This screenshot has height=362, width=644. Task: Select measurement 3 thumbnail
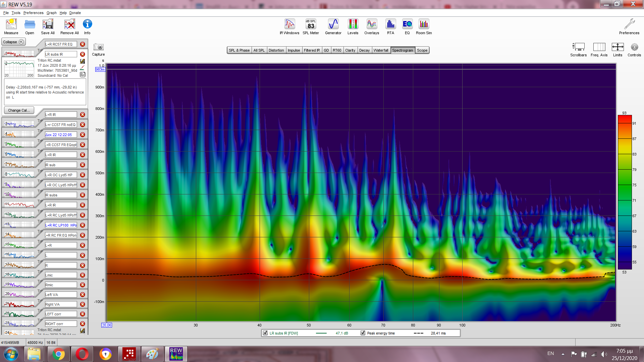point(19,124)
